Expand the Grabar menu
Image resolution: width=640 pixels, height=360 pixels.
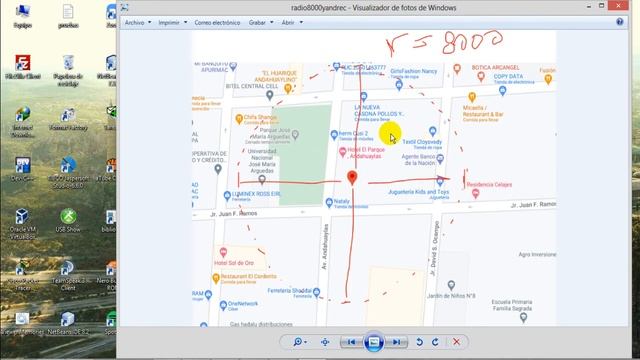(x=261, y=22)
